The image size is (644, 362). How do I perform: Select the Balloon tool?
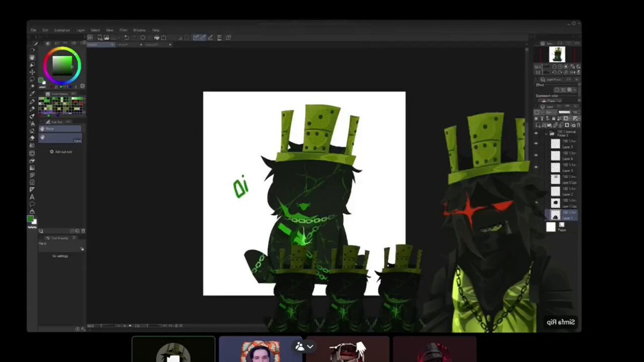tap(32, 204)
